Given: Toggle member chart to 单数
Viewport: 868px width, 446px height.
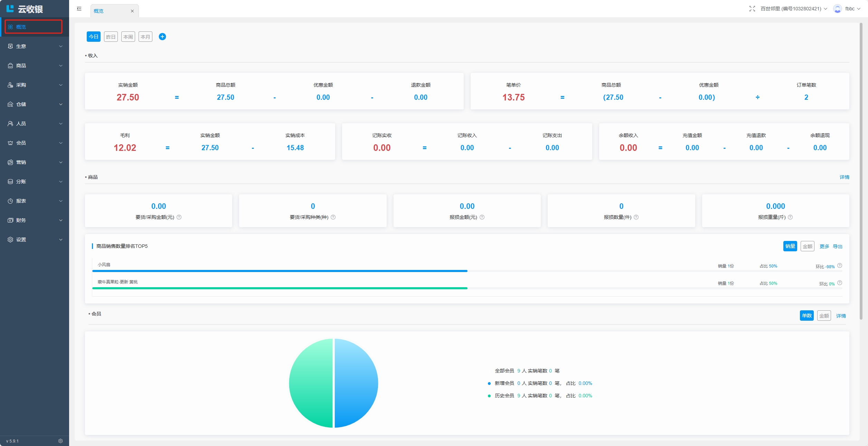Looking at the screenshot, I should pyautogui.click(x=806, y=316).
